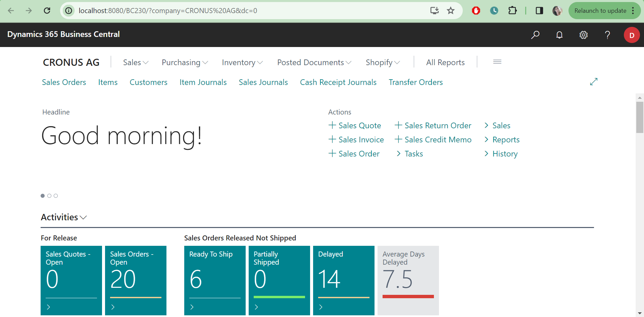The height and width of the screenshot is (317, 644).
Task: Collapse the Activities section chevron
Action: point(84,218)
